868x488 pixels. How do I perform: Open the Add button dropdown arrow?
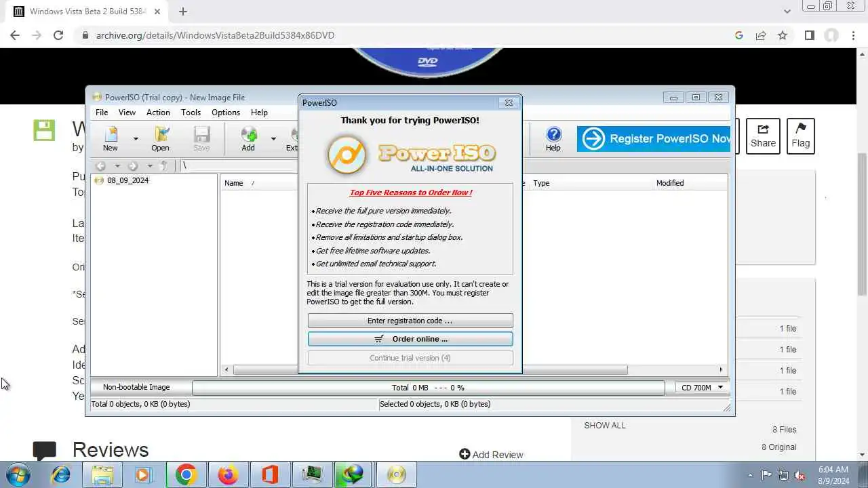(273, 139)
